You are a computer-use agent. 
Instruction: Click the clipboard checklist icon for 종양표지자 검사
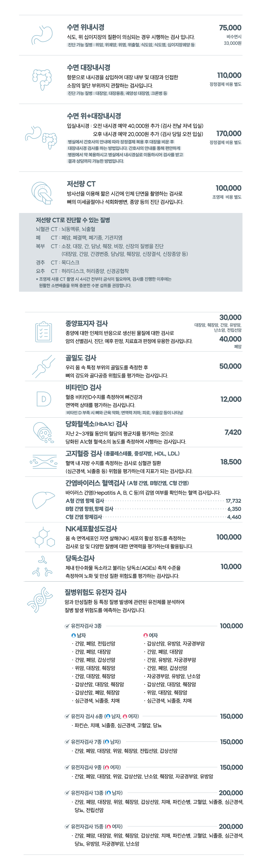[x=44, y=332]
